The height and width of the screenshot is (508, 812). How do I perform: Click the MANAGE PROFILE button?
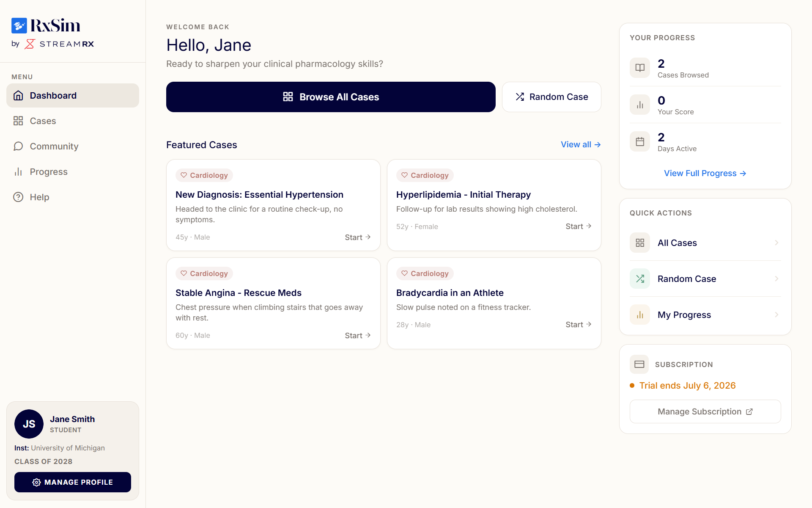[73, 482]
